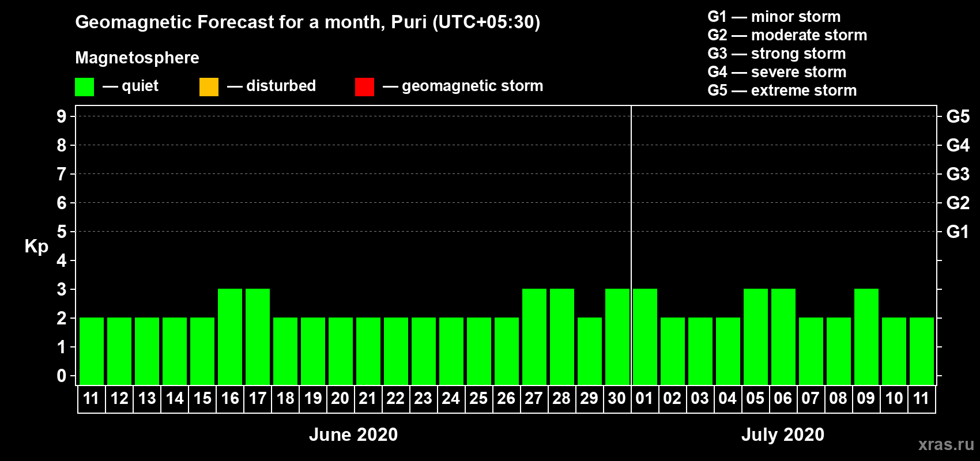
Task: Click date cell 02 in July
Action: pyautogui.click(x=673, y=399)
